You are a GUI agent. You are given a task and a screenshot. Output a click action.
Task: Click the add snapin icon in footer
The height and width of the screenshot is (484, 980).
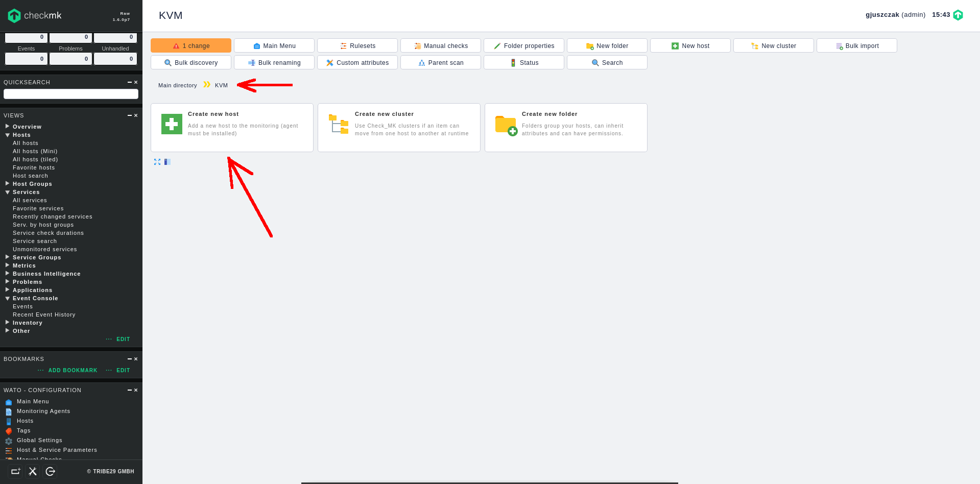point(15,471)
